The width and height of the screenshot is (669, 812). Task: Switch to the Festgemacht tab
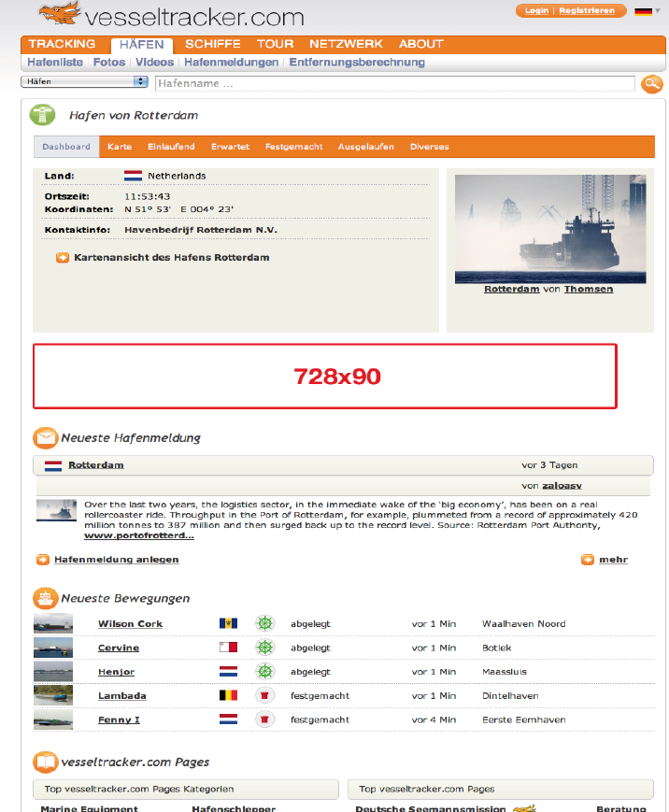point(293,147)
